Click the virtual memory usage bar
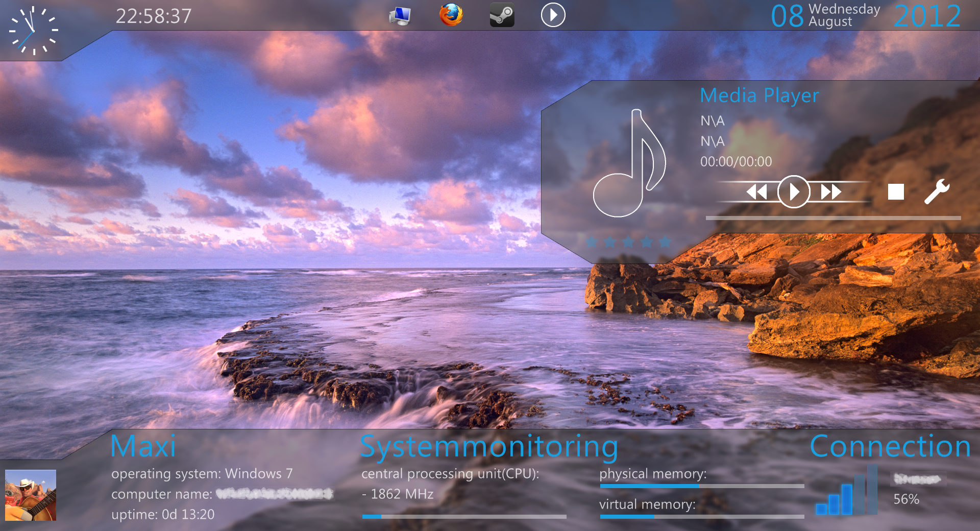The height and width of the screenshot is (531, 980). pos(702,517)
